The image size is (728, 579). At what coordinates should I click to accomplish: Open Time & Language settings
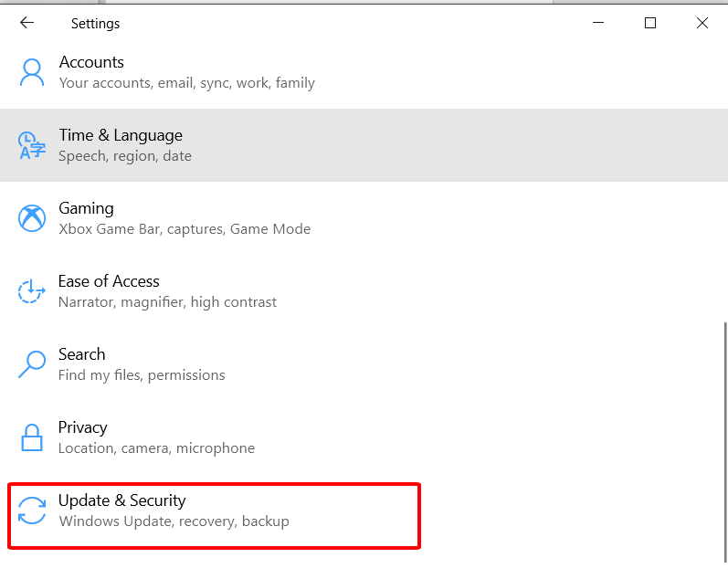364,145
